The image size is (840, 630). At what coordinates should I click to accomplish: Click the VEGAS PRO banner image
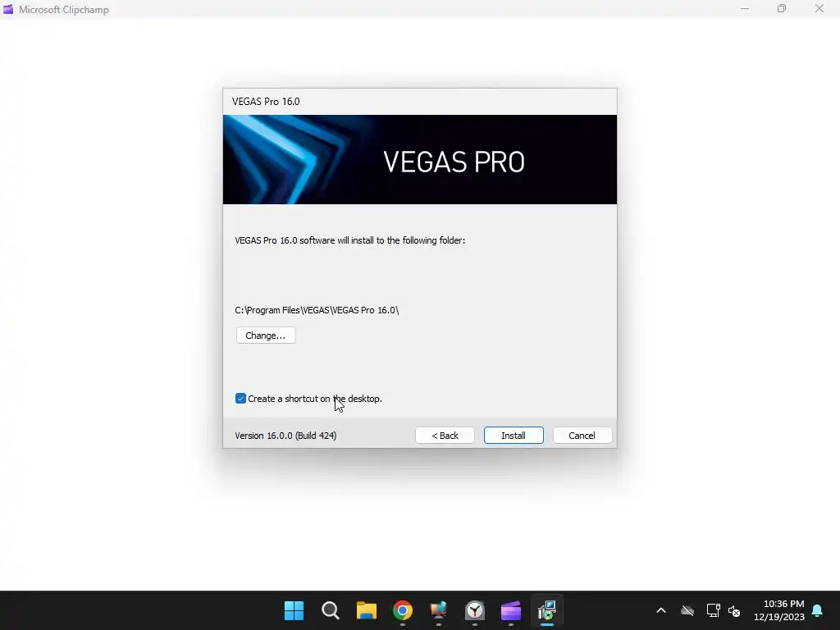coord(420,160)
